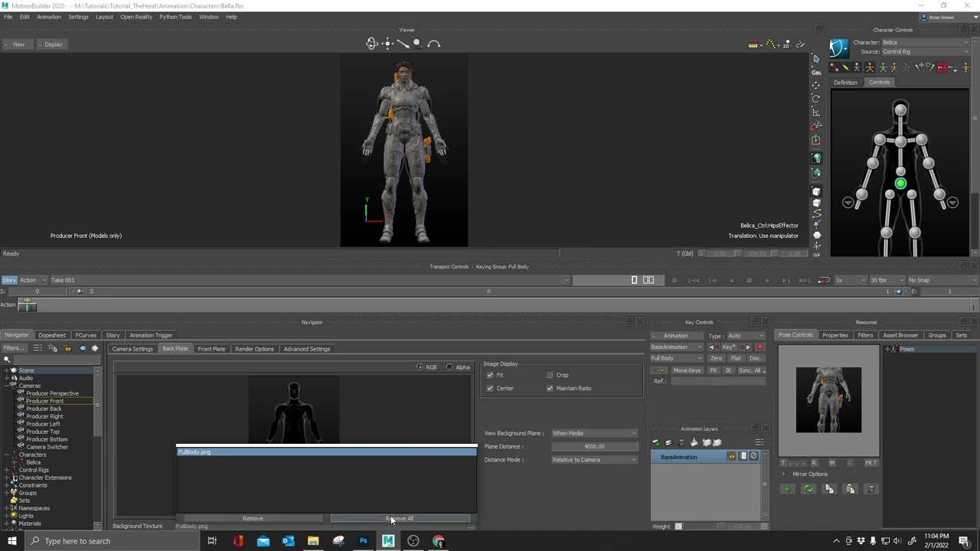Open Photoshop from the taskbar
Viewport: 980px width, 551px height.
click(363, 541)
